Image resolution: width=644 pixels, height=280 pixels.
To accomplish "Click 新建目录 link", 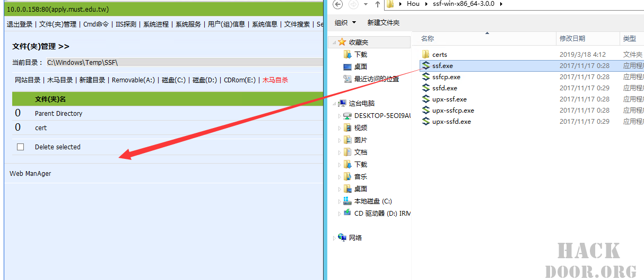I will [92, 80].
